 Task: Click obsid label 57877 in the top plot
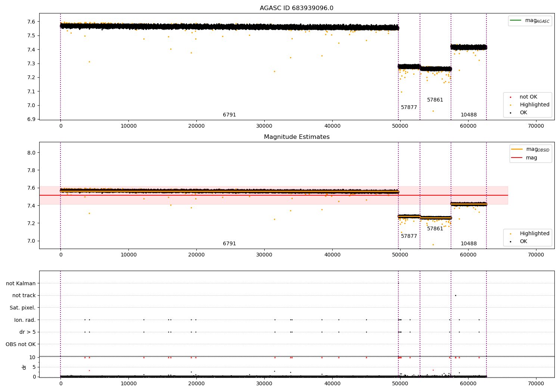pyautogui.click(x=409, y=108)
